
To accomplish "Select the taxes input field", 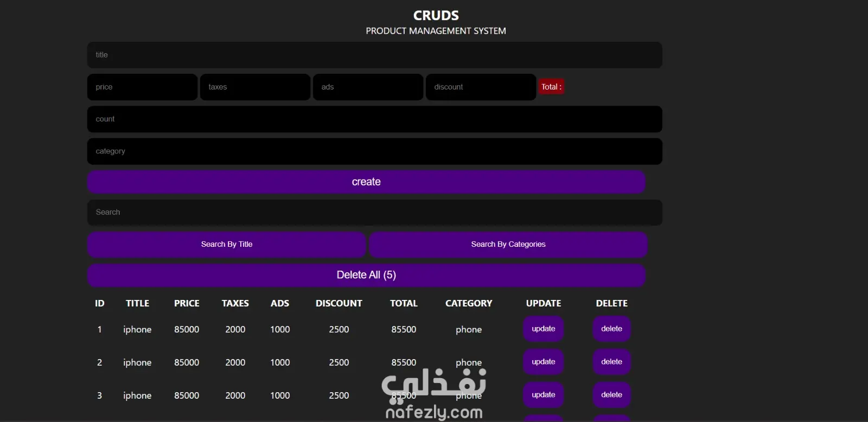I will tap(255, 87).
